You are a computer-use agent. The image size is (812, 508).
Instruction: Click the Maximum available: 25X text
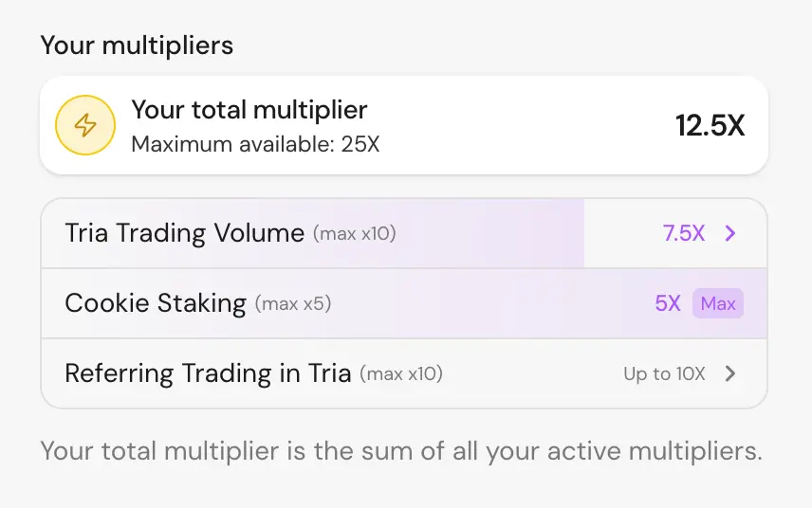(255, 144)
